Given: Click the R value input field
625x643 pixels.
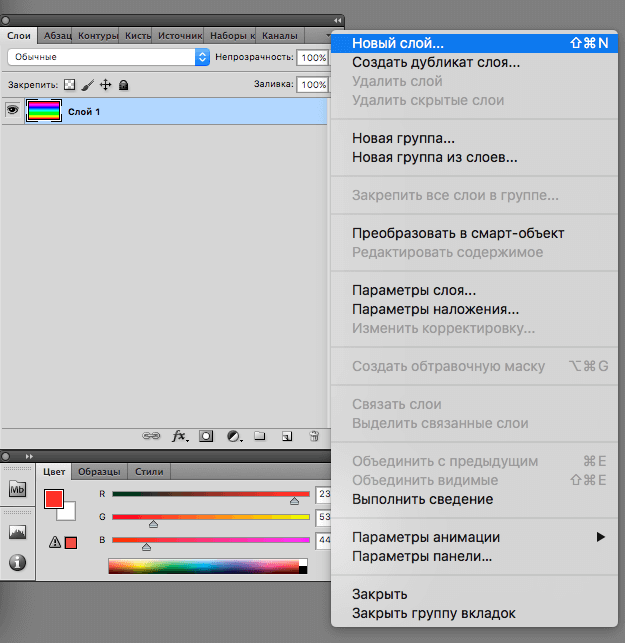Looking at the screenshot, I should [x=323, y=494].
